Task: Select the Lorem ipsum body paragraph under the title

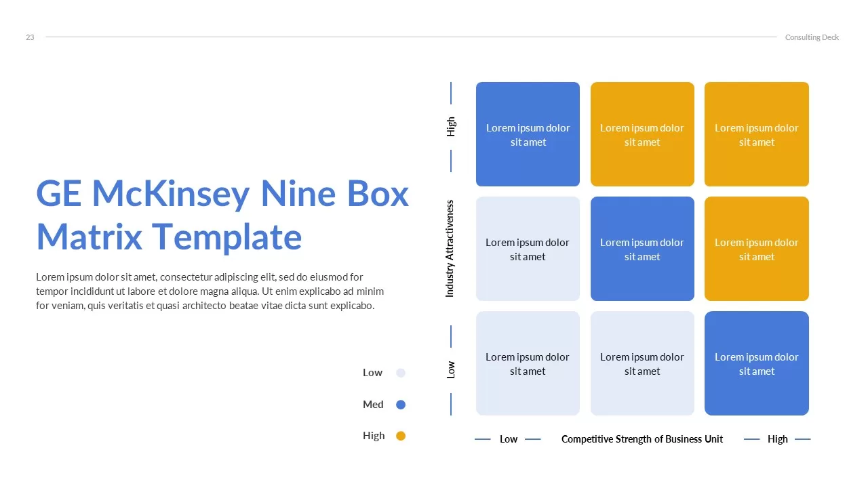Action: (210, 291)
